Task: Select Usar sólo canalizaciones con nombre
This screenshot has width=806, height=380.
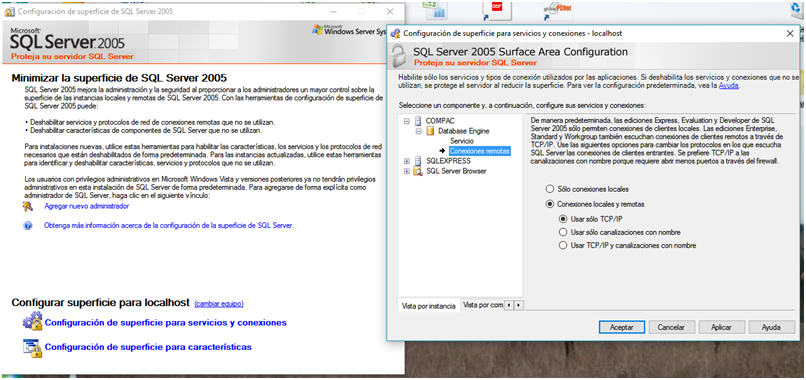Action: pyautogui.click(x=563, y=232)
